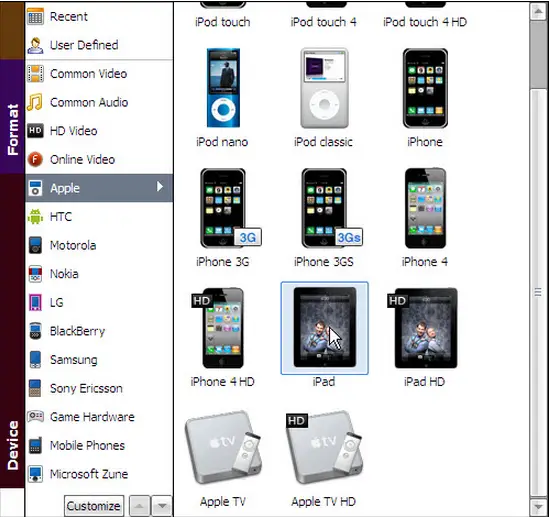Open the Customize button
The image size is (549, 517).
pyautogui.click(x=94, y=506)
